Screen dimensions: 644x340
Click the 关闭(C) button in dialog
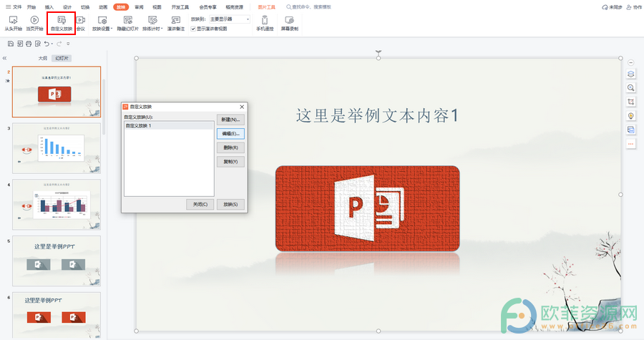click(200, 204)
